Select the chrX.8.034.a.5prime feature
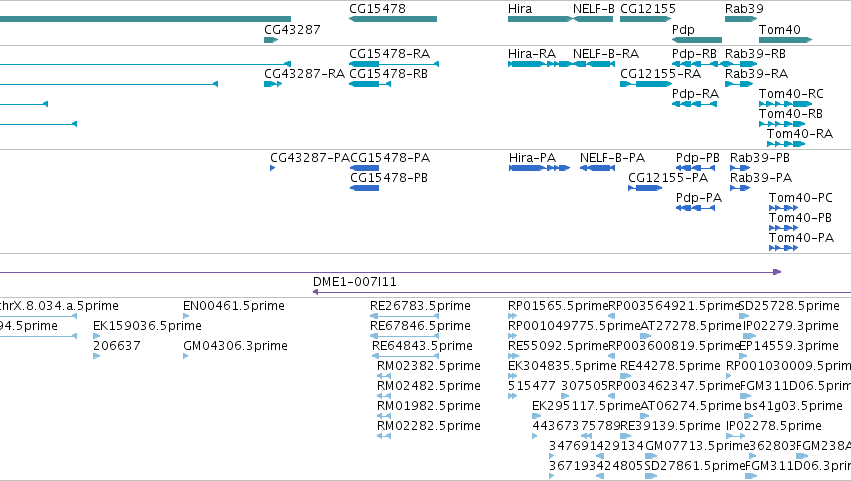 tap(39, 316)
